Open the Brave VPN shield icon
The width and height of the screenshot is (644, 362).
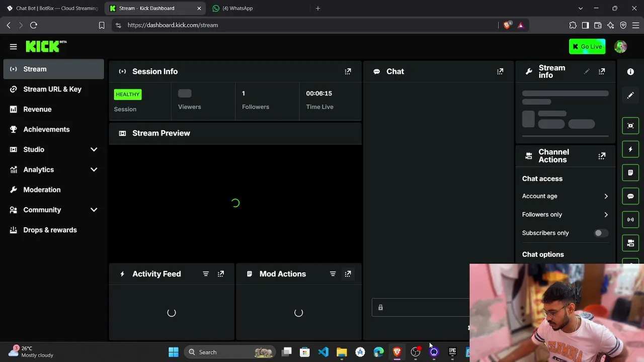623,25
